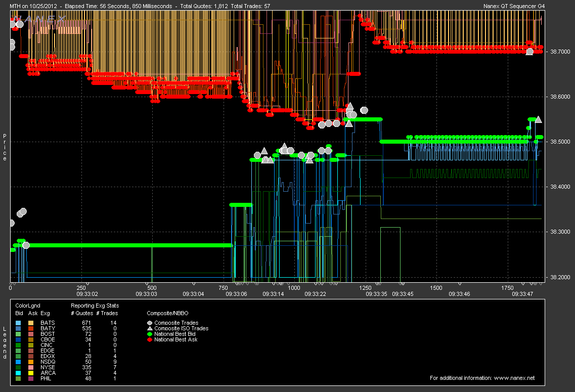Click the EDGX exchange label
Screen dimensions: 575x392
48,356
